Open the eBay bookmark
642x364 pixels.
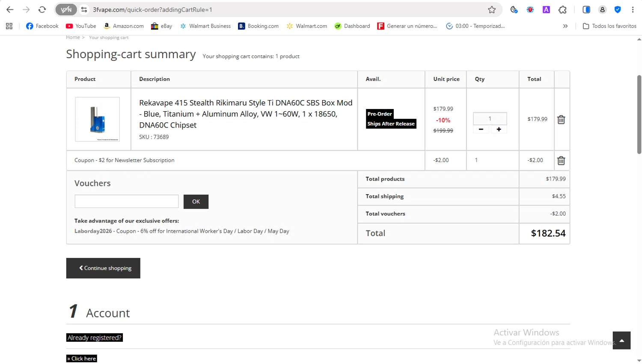pyautogui.click(x=161, y=26)
